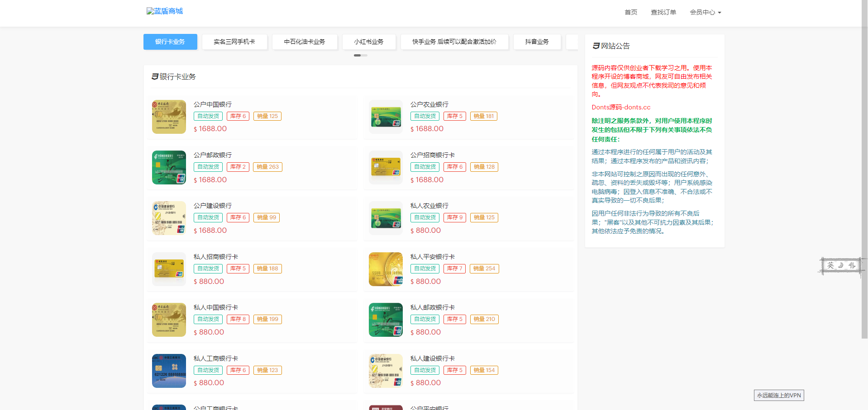Image resolution: width=868 pixels, height=410 pixels.
Task: Click the 销量 99 tag on 公户建设银行
Action: coord(267,217)
